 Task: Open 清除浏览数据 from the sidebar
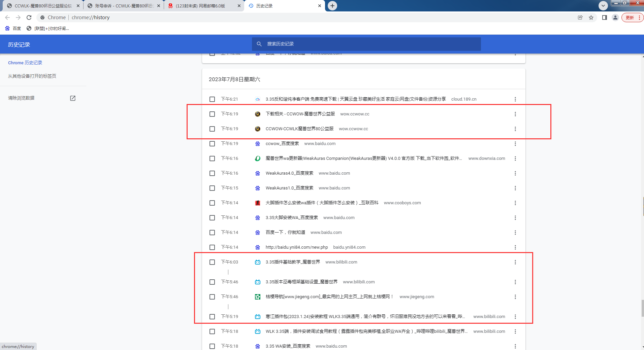[21, 98]
